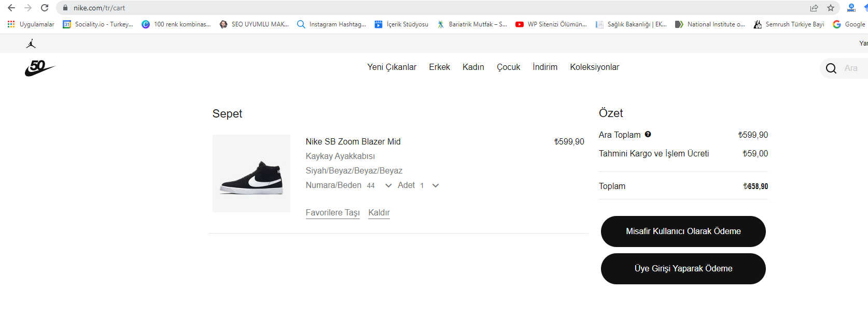Click the search magnifier icon
Image resolution: width=868 pixels, height=333 pixels.
coord(831,68)
